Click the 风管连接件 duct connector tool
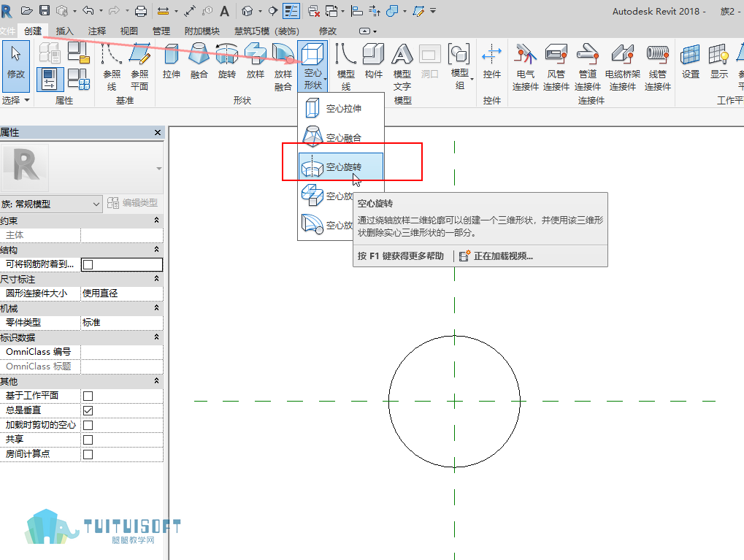Viewport: 744px width, 560px height. (x=556, y=66)
